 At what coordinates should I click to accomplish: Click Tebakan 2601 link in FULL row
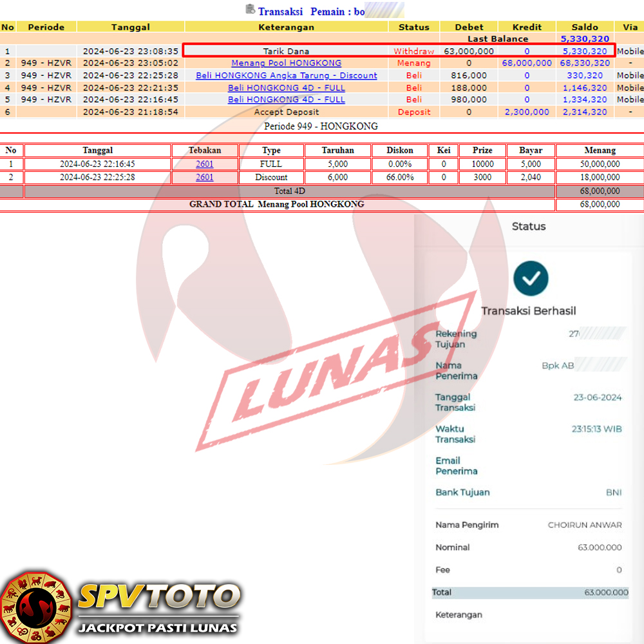pyautogui.click(x=204, y=164)
